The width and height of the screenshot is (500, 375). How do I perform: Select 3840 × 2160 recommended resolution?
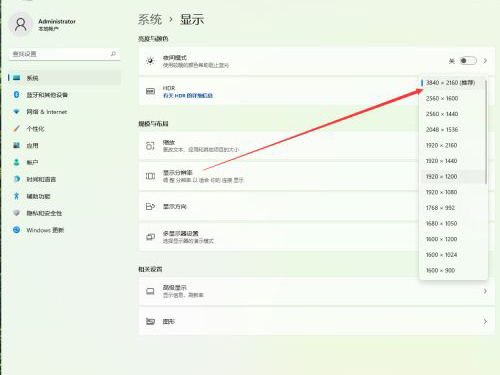pos(452,83)
